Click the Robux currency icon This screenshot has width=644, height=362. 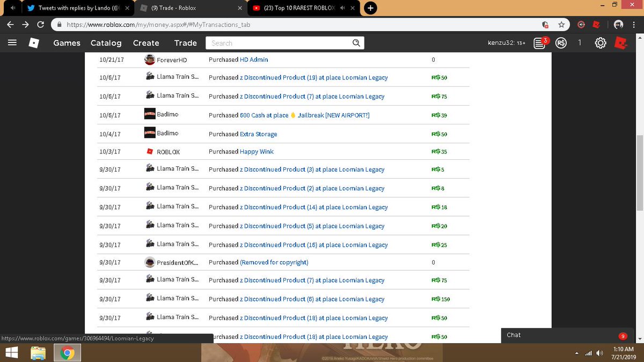[561, 43]
